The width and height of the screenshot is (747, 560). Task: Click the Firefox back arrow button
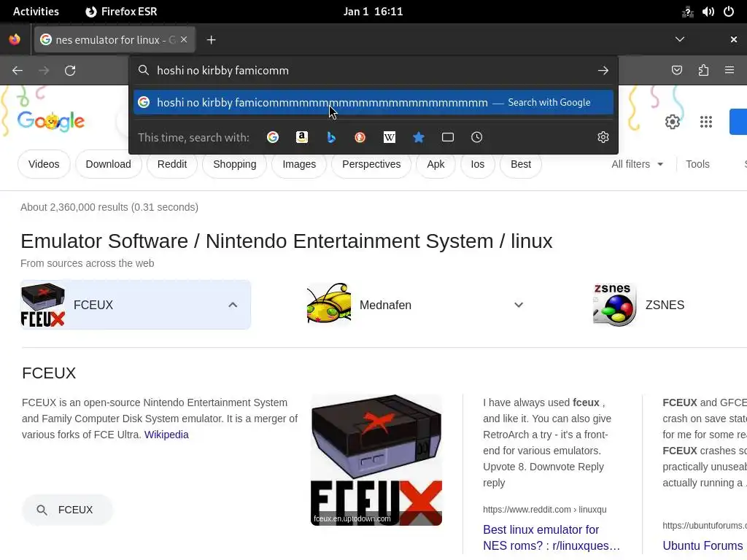coord(18,71)
